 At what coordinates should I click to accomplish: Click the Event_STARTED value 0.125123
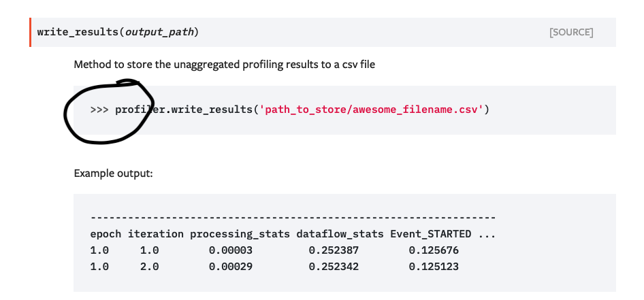[433, 267]
